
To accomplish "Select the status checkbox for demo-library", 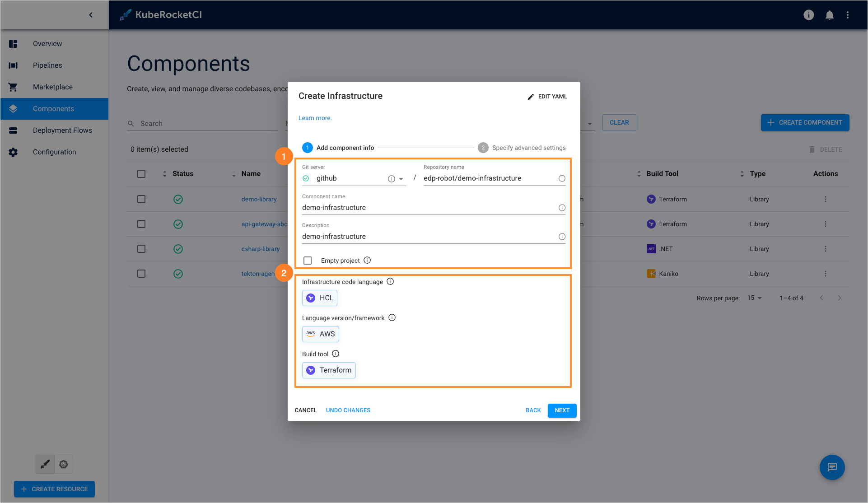I will point(142,199).
